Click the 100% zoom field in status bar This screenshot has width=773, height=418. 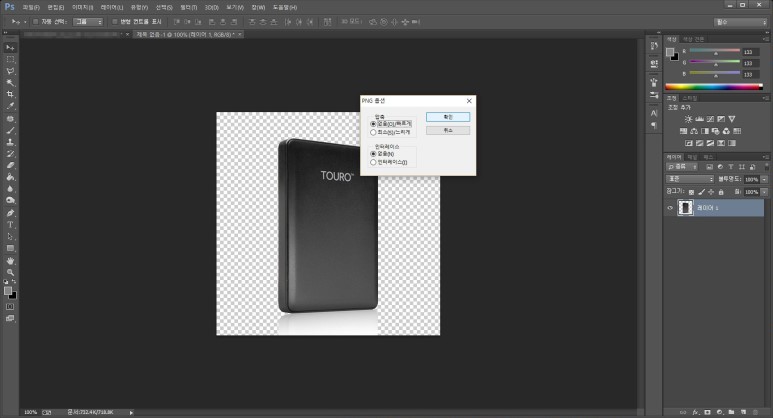pyautogui.click(x=31, y=412)
